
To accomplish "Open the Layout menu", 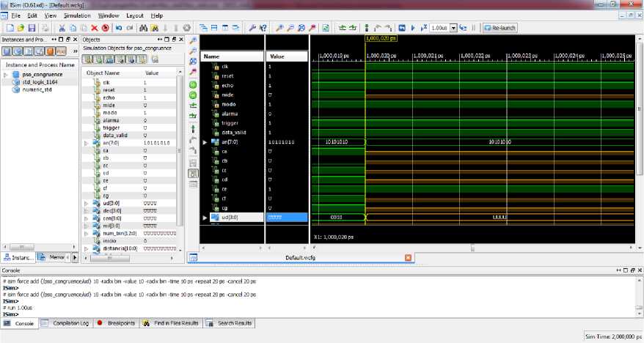I will pos(134,15).
